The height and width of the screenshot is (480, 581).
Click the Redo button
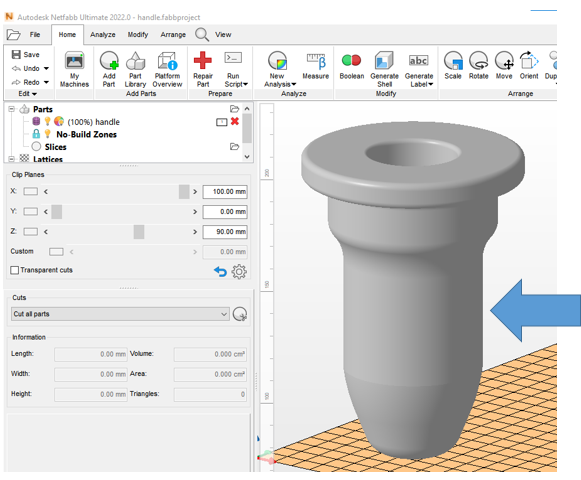pos(26,82)
